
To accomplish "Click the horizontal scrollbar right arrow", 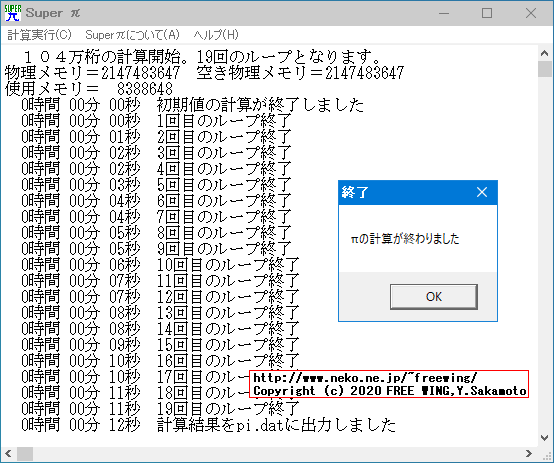I will tap(529, 453).
